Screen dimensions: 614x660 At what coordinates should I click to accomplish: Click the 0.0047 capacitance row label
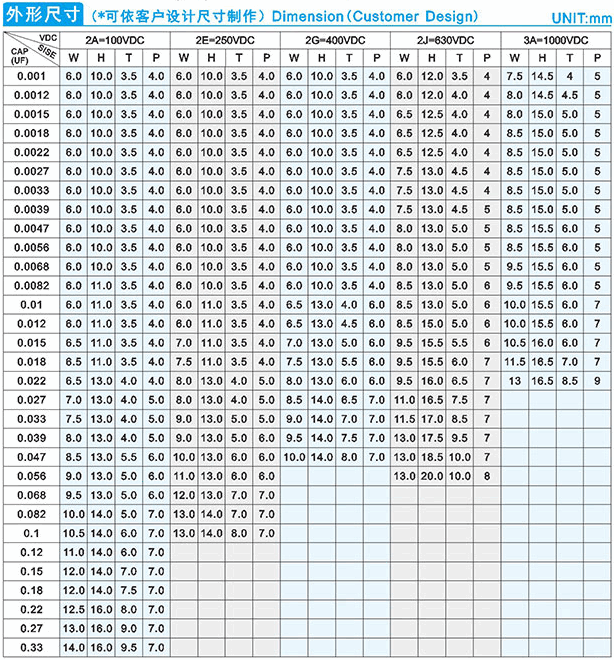pos(30,229)
